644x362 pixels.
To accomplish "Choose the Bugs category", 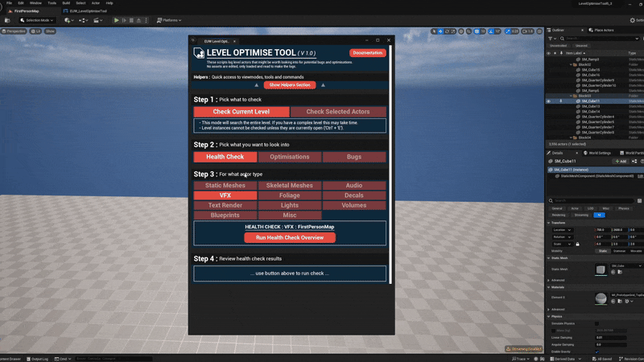I will click(354, 157).
